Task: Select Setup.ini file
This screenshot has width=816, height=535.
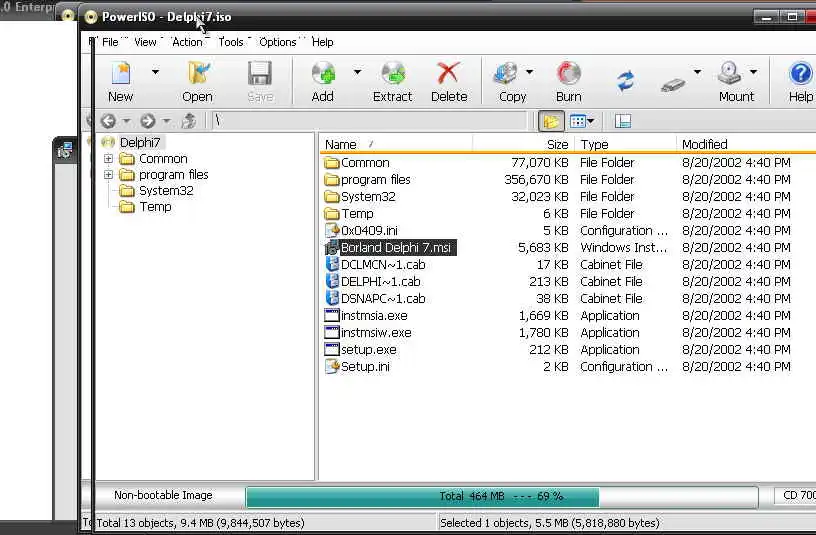Action: coord(365,367)
